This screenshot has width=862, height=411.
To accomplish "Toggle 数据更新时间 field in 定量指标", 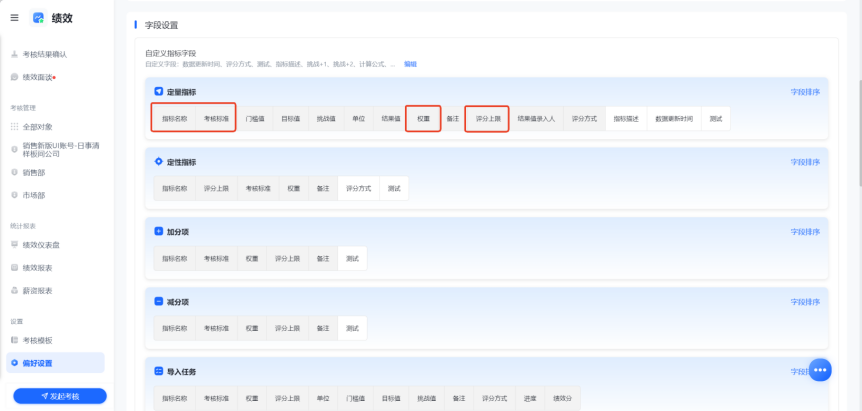I will tap(674, 119).
